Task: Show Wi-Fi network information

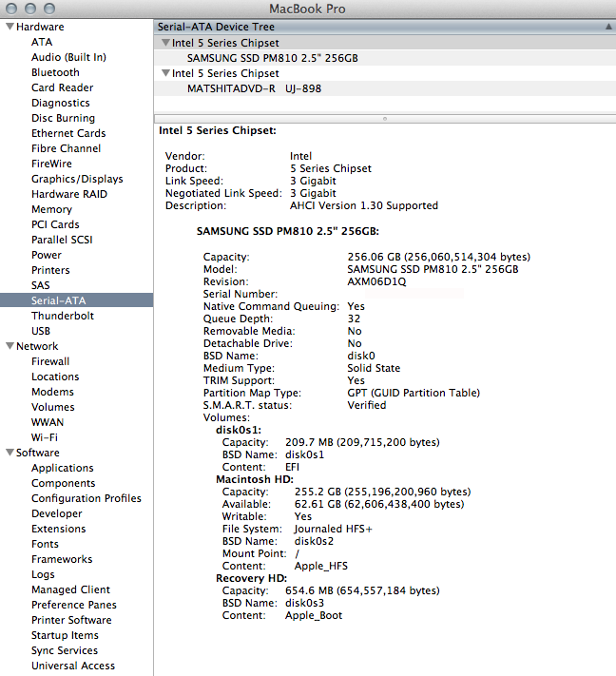Action: click(44, 437)
